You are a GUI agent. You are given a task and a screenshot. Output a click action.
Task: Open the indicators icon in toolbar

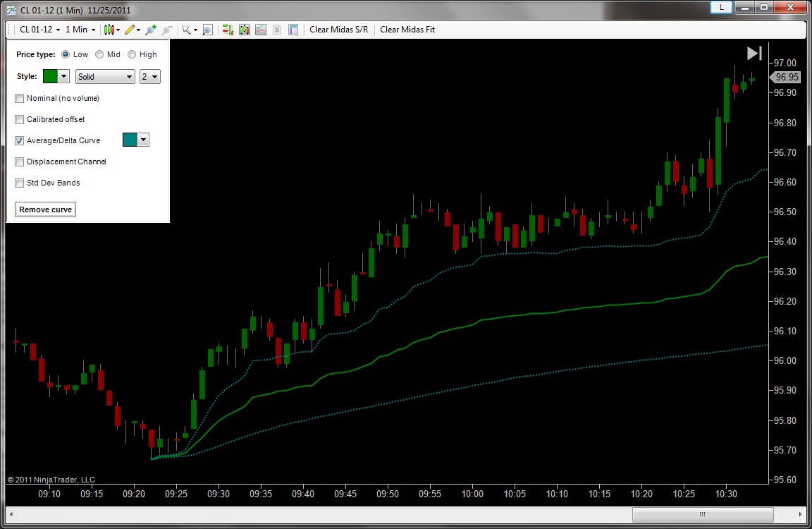coord(245,30)
